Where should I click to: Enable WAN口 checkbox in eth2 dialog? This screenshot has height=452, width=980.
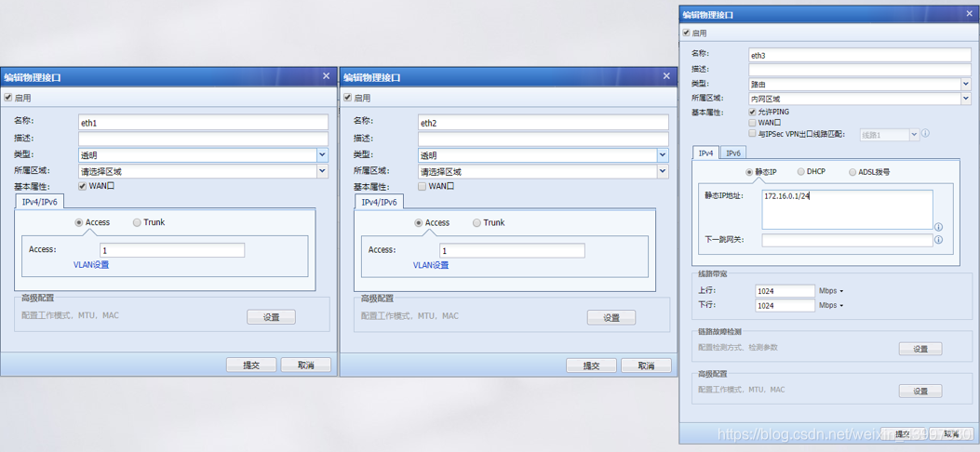tap(423, 186)
